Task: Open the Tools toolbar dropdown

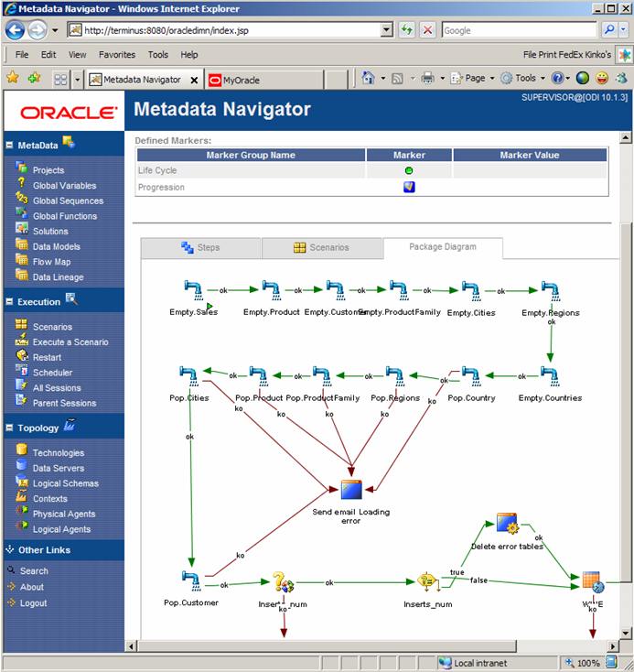Action: point(543,79)
